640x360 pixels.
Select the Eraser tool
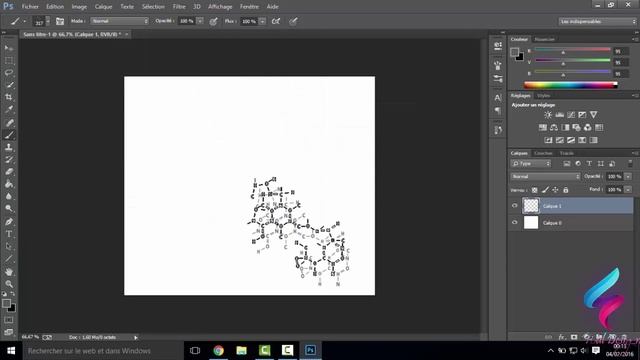pyautogui.click(x=9, y=172)
